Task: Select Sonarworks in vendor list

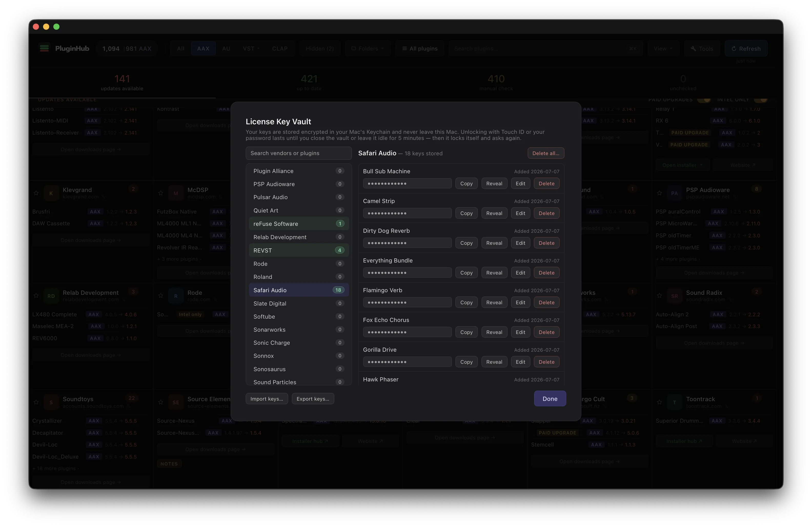Action: pyautogui.click(x=299, y=329)
